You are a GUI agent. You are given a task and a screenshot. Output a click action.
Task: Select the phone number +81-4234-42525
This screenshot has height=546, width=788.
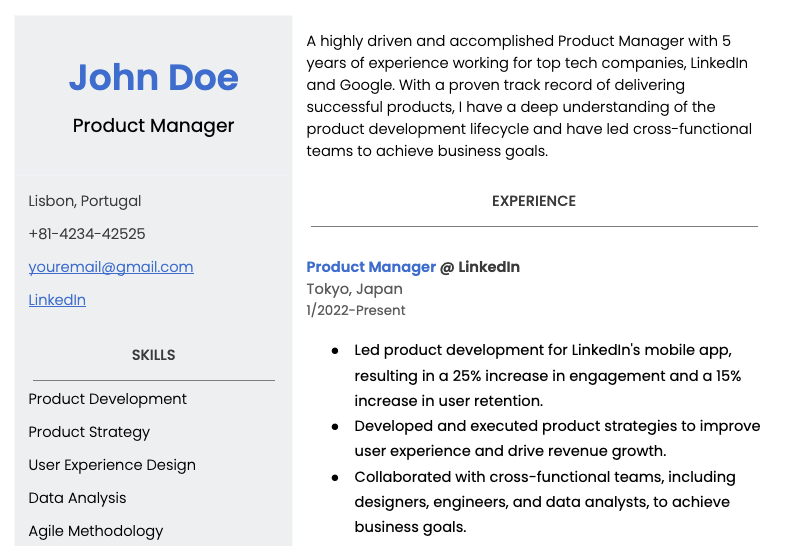[x=86, y=234]
